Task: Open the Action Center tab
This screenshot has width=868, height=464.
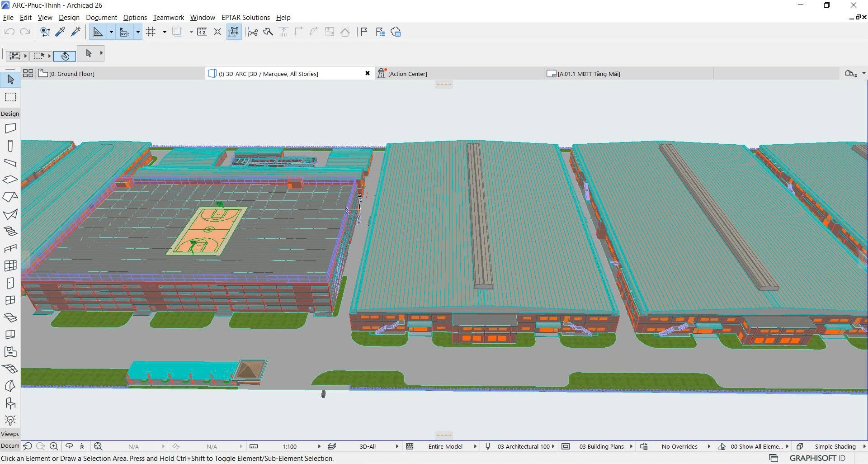Action: (x=407, y=73)
